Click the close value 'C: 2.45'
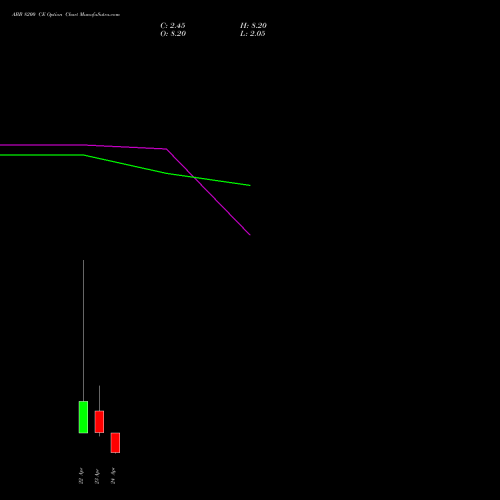 click(x=173, y=26)
